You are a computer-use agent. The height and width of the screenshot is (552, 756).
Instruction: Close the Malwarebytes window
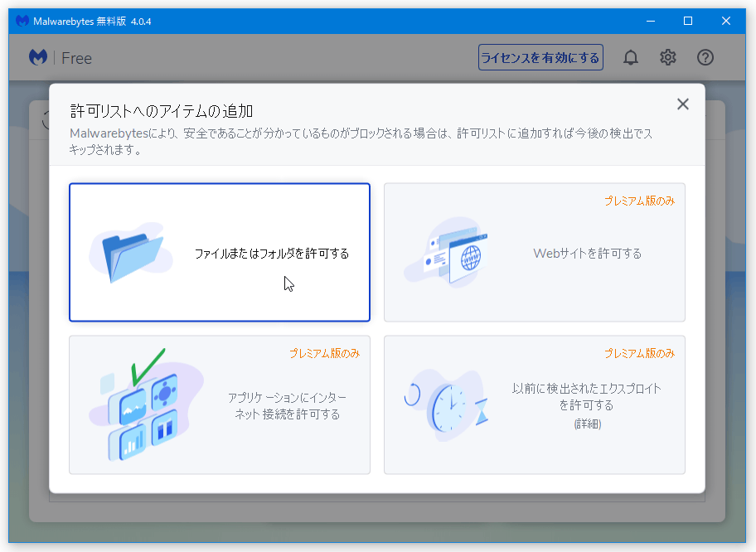[725, 22]
